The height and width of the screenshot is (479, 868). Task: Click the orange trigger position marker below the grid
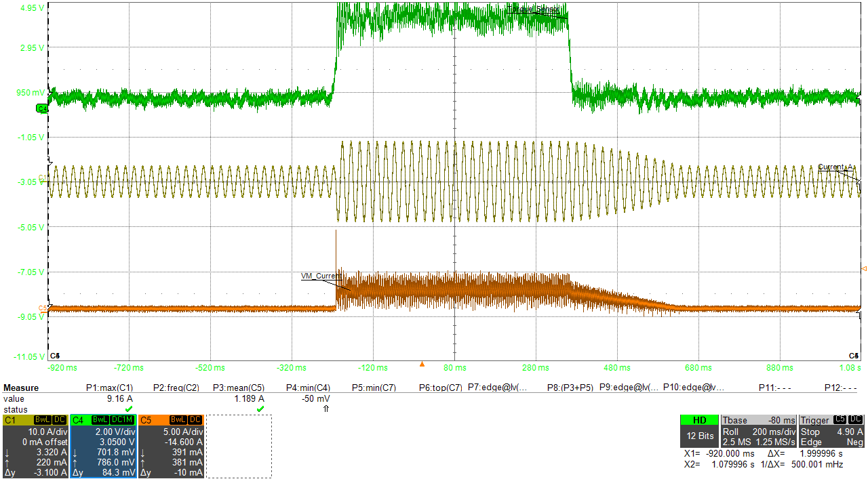tap(422, 364)
